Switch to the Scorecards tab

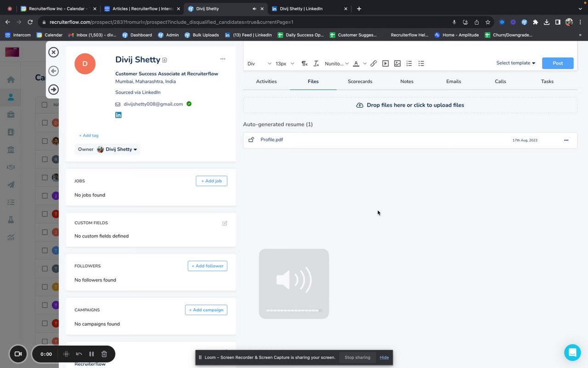click(x=360, y=81)
